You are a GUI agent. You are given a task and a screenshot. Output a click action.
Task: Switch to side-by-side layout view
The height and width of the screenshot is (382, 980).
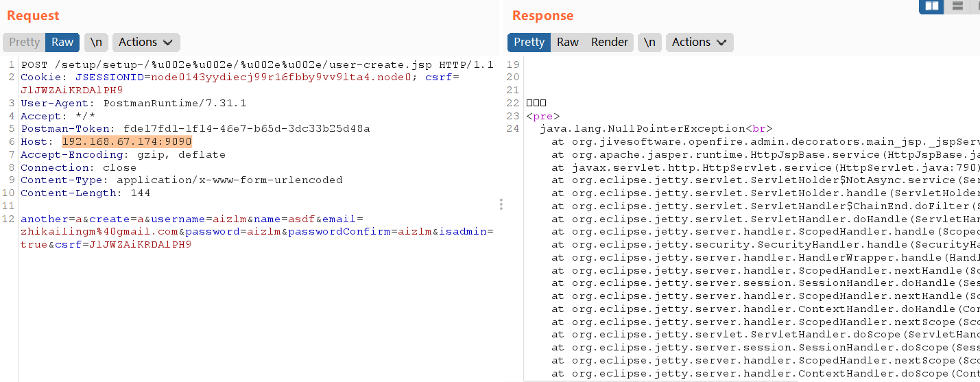[932, 6]
